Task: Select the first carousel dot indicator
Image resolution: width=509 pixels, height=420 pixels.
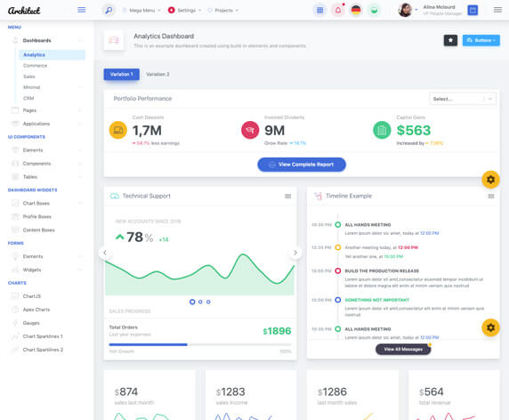Action: pos(192,302)
